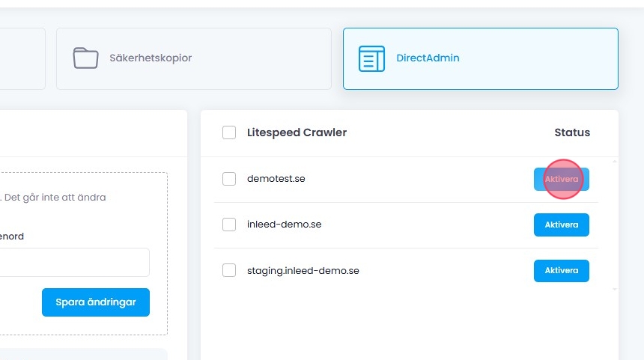Click the Litespeed Crawler heading

click(x=297, y=133)
